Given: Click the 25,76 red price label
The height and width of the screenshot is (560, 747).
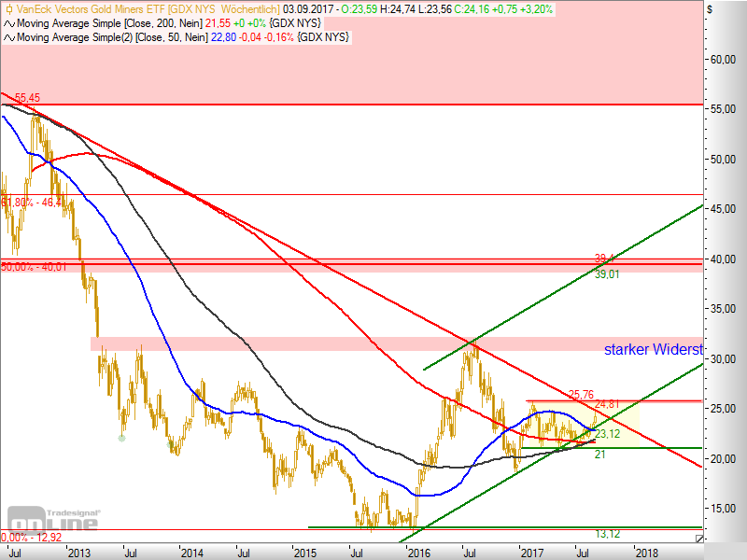Looking at the screenshot, I should coord(581,394).
